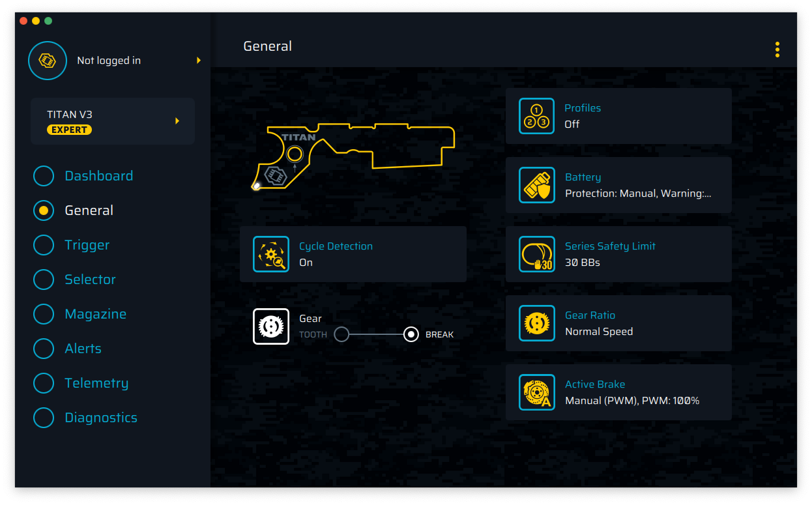
Task: Click the Magazine link in sidebar
Action: coord(95,314)
